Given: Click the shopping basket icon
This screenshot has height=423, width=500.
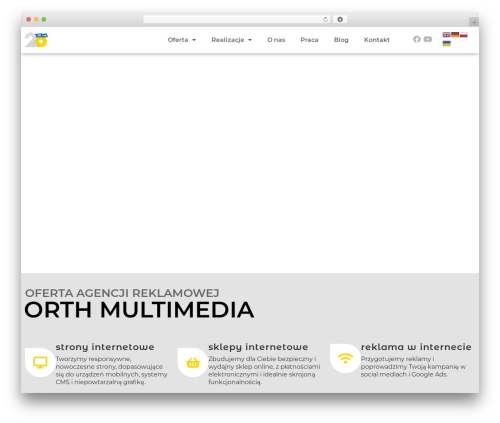Looking at the screenshot, I should (193, 362).
